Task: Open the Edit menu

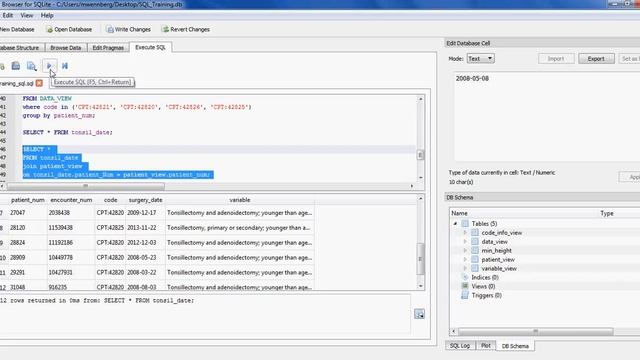Action: click(8, 16)
